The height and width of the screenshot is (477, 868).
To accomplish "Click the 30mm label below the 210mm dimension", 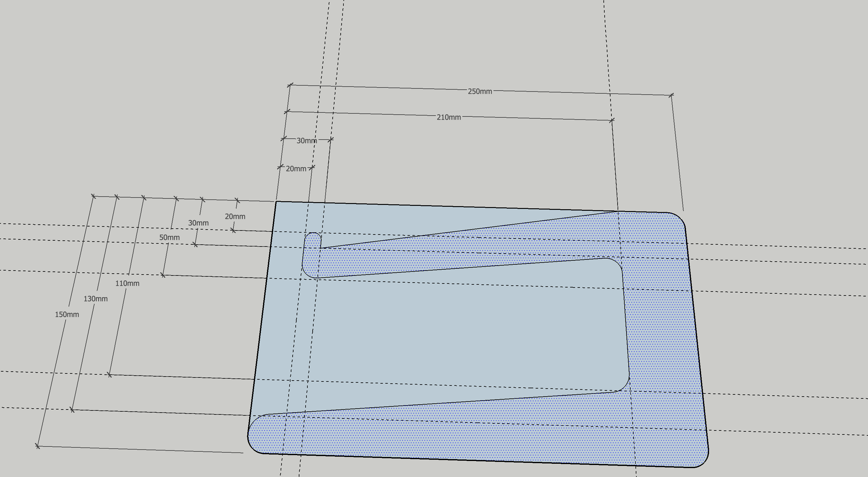I will tap(306, 141).
